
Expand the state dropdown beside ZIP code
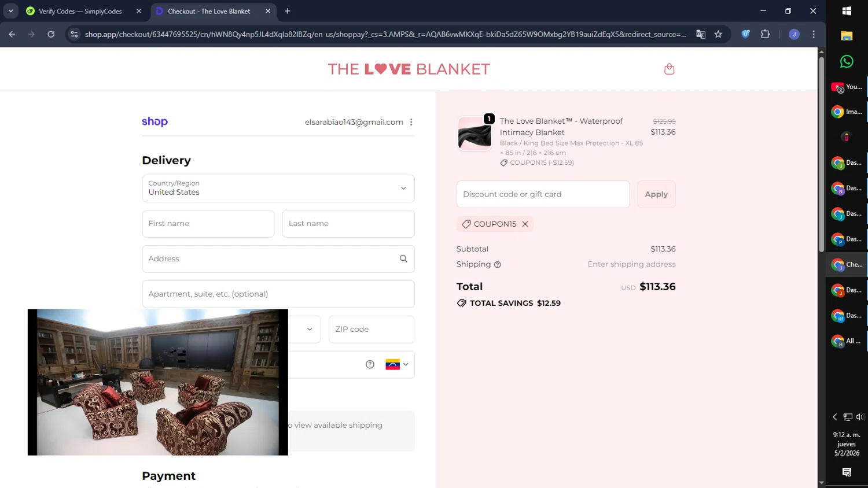[309, 329]
